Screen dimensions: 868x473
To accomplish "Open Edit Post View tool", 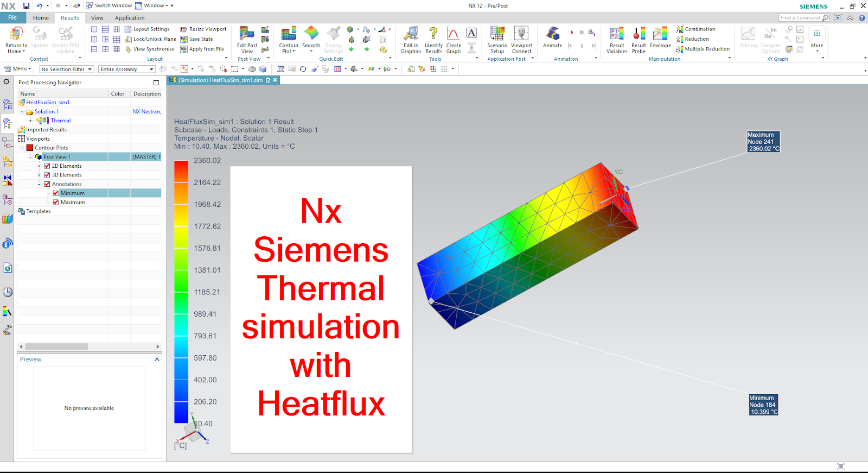I will pos(247,40).
